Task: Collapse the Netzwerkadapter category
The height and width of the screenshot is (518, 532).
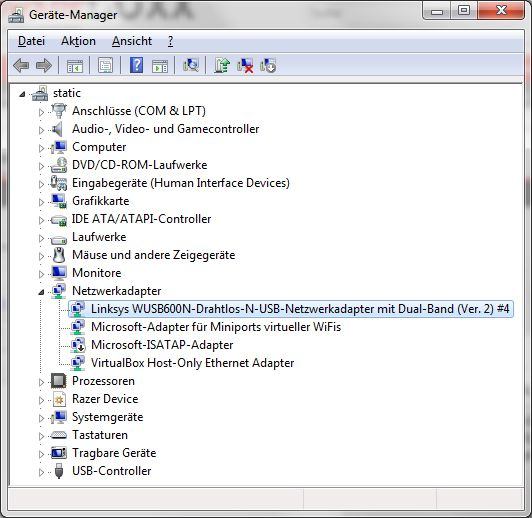Action: (x=41, y=292)
